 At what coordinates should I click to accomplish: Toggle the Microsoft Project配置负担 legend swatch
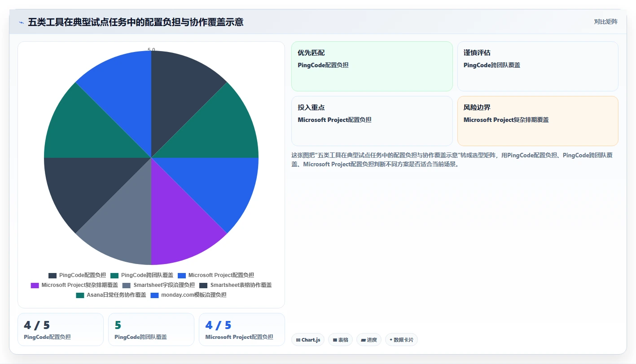[x=182, y=275]
